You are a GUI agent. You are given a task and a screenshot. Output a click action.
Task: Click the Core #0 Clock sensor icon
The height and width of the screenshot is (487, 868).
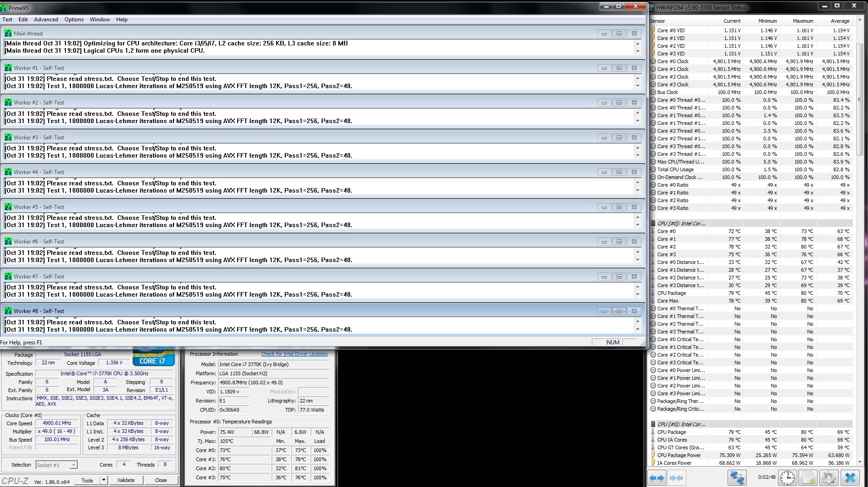pyautogui.click(x=653, y=61)
